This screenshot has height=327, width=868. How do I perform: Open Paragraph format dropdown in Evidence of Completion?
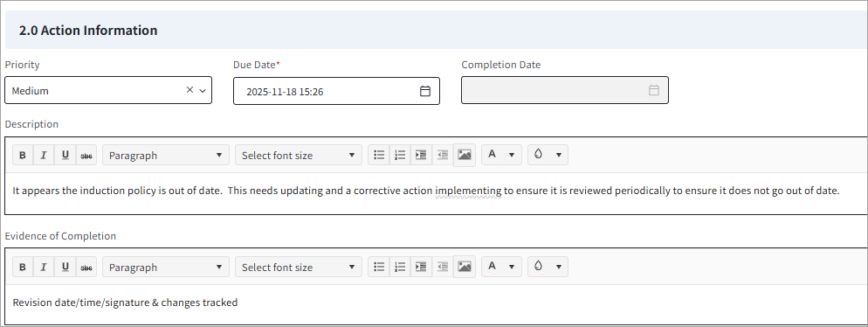coord(166,268)
